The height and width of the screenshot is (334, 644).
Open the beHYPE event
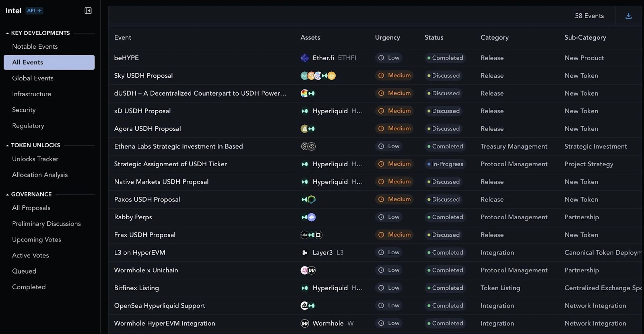[126, 58]
